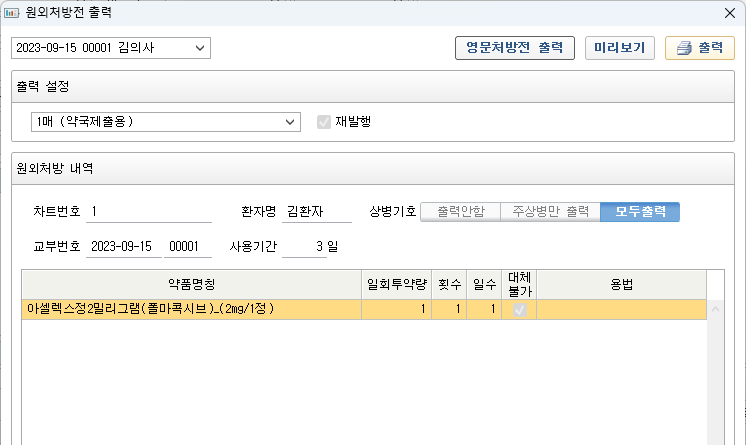Click the 용법 column header
The image size is (746, 445).
click(622, 284)
